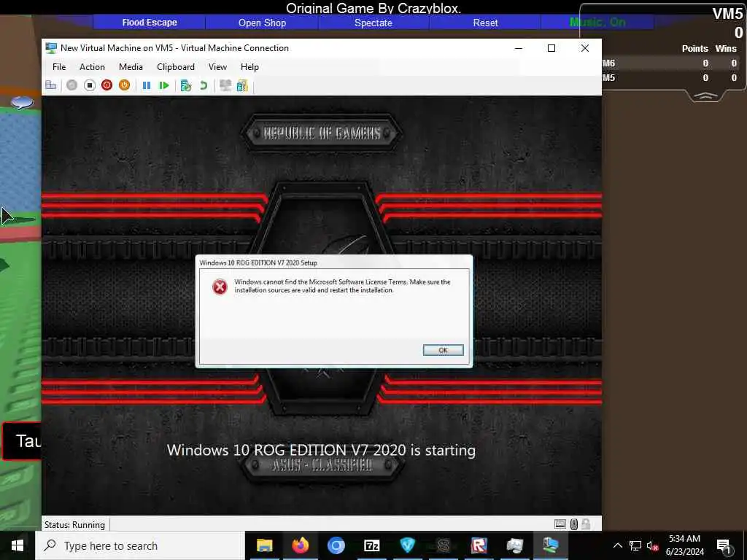Open the dark S taskbar icon
Screen dimensions: 747x560
[443, 545]
